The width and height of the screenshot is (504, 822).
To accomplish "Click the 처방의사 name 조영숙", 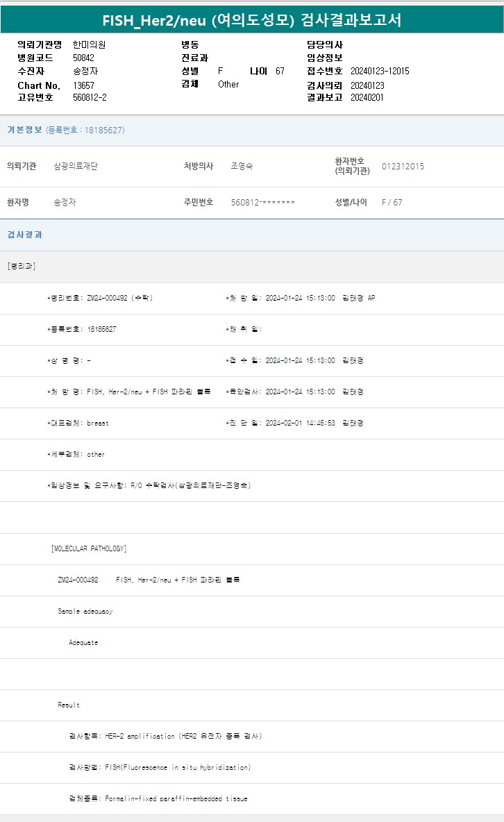I will [242, 167].
